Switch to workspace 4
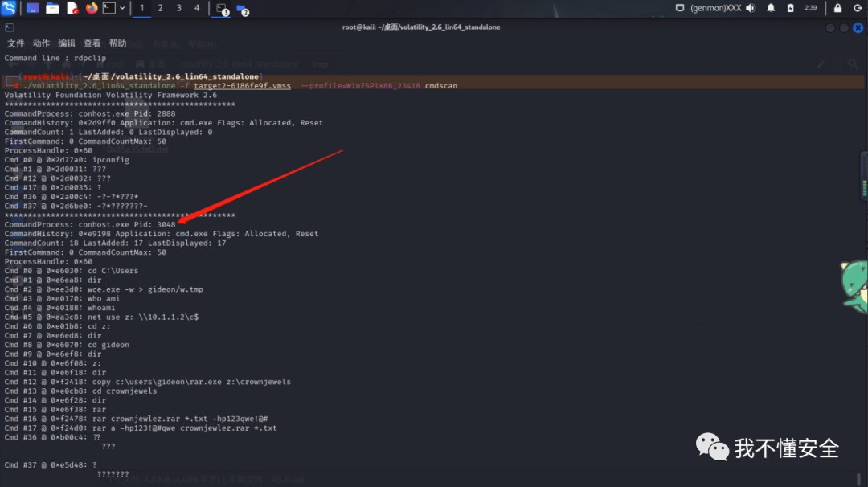868x487 pixels. pyautogui.click(x=197, y=8)
